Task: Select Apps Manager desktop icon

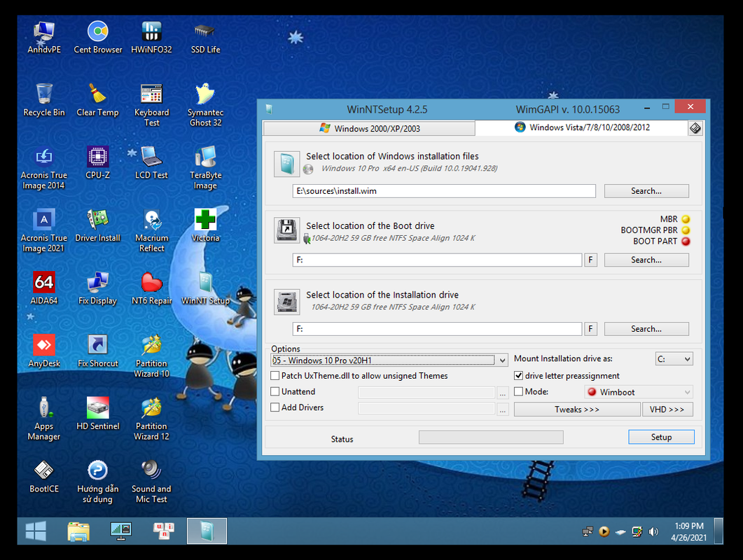Action: tap(44, 419)
